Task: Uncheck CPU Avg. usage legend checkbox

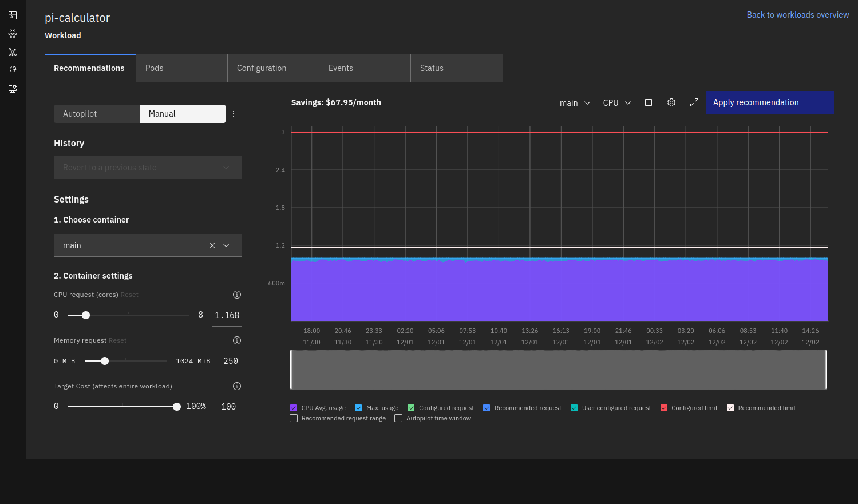Action: (x=294, y=408)
